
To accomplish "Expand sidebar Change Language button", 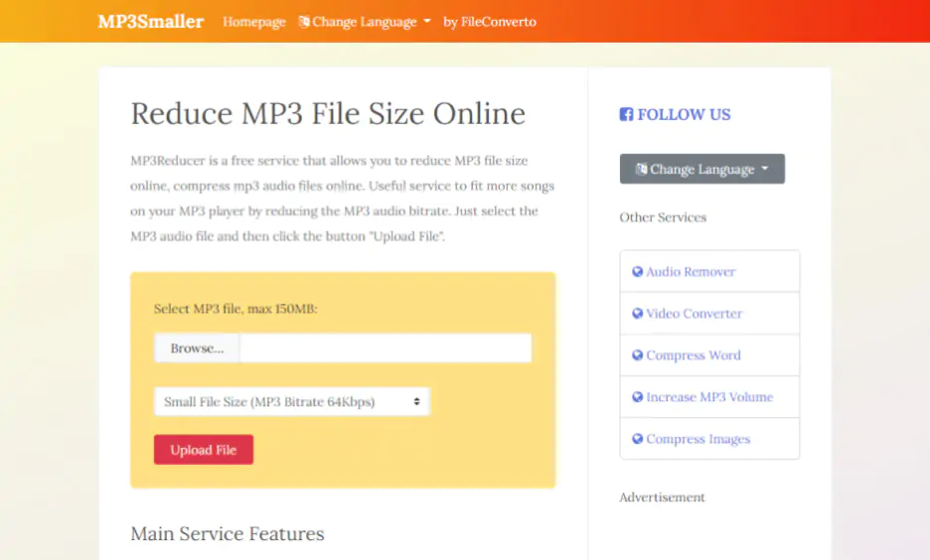I will [702, 169].
